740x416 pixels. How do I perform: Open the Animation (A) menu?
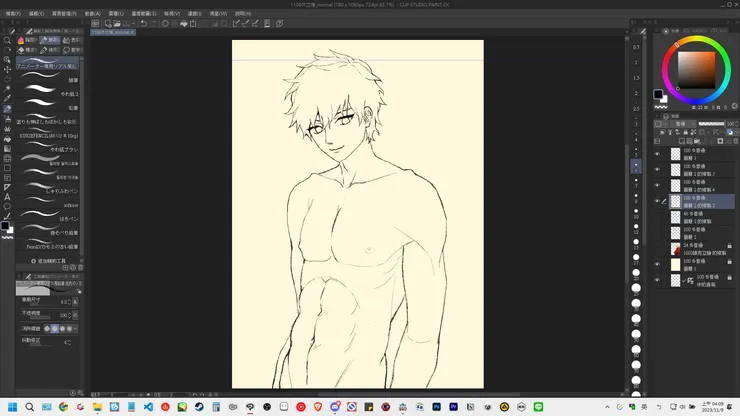(92, 14)
